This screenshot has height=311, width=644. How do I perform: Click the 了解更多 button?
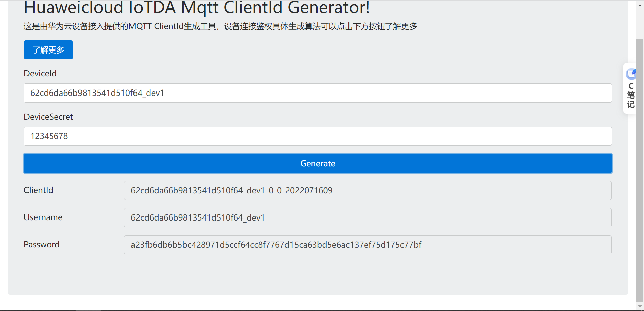point(48,50)
